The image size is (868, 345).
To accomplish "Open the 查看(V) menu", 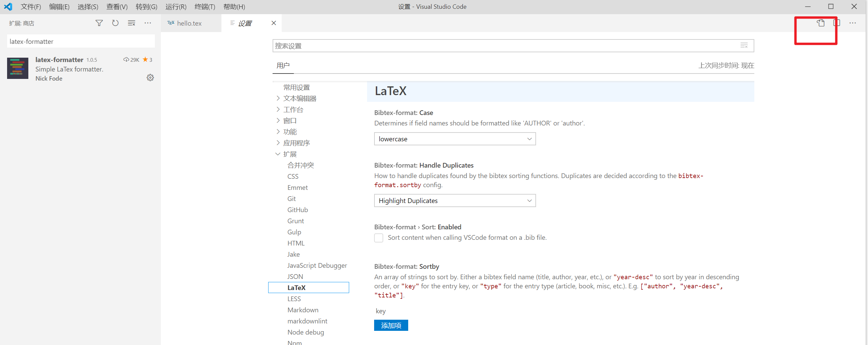I will [x=117, y=6].
